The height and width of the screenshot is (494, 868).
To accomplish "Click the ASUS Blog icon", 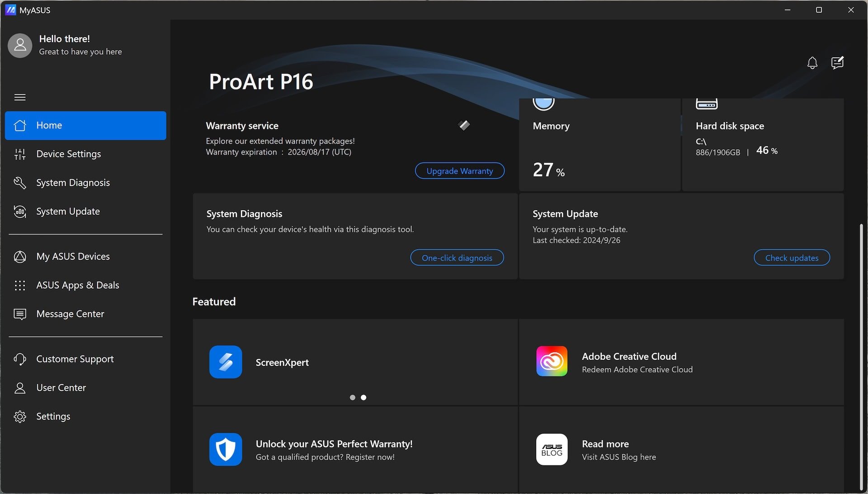I will tap(552, 449).
